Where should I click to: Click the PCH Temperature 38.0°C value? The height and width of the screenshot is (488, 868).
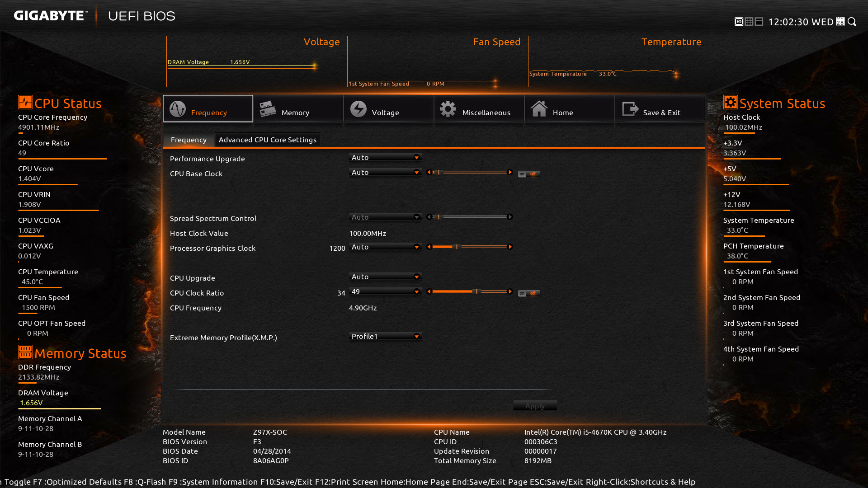coord(737,256)
